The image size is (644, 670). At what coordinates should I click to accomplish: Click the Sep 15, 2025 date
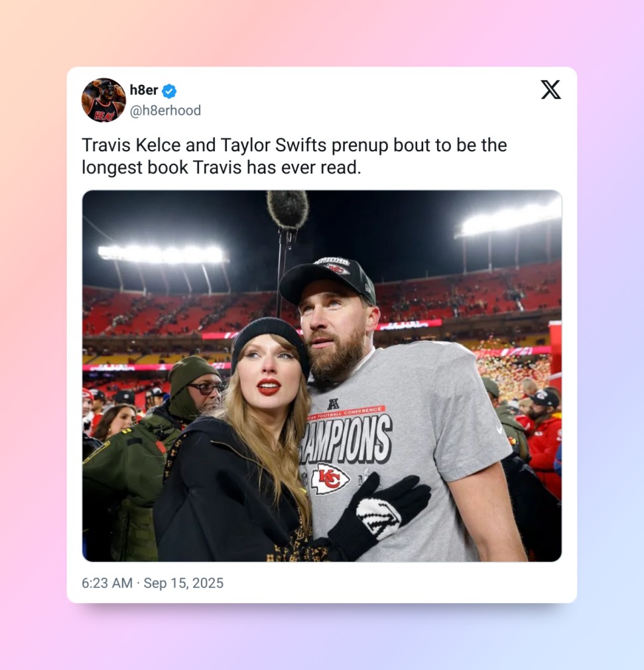pos(183,583)
